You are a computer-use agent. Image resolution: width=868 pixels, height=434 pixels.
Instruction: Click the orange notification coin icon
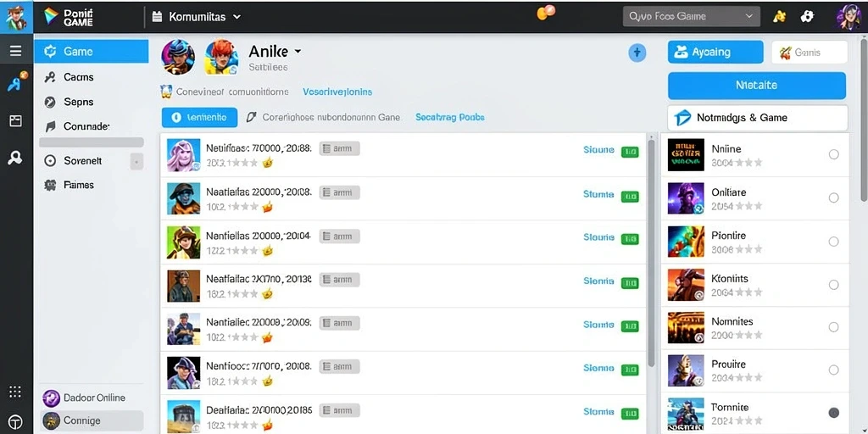click(x=545, y=13)
